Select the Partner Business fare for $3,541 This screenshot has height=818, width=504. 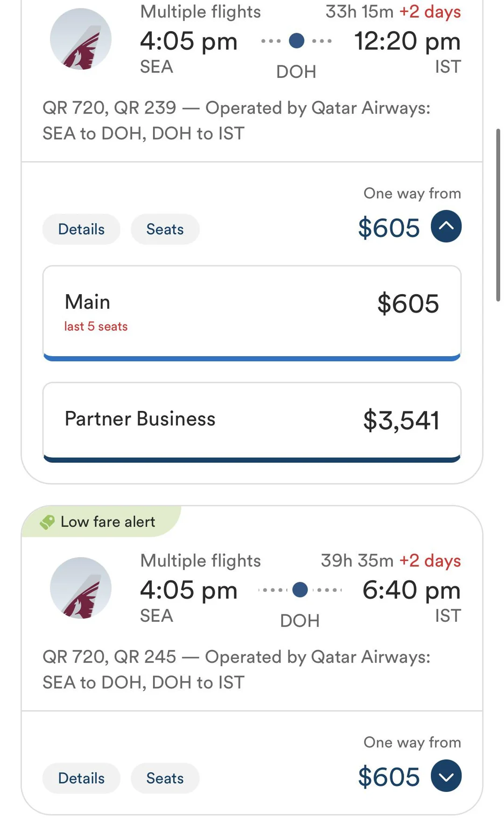coord(252,420)
